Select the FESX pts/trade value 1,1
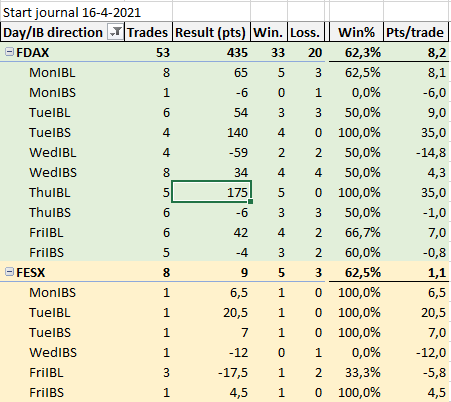 [x=437, y=272]
